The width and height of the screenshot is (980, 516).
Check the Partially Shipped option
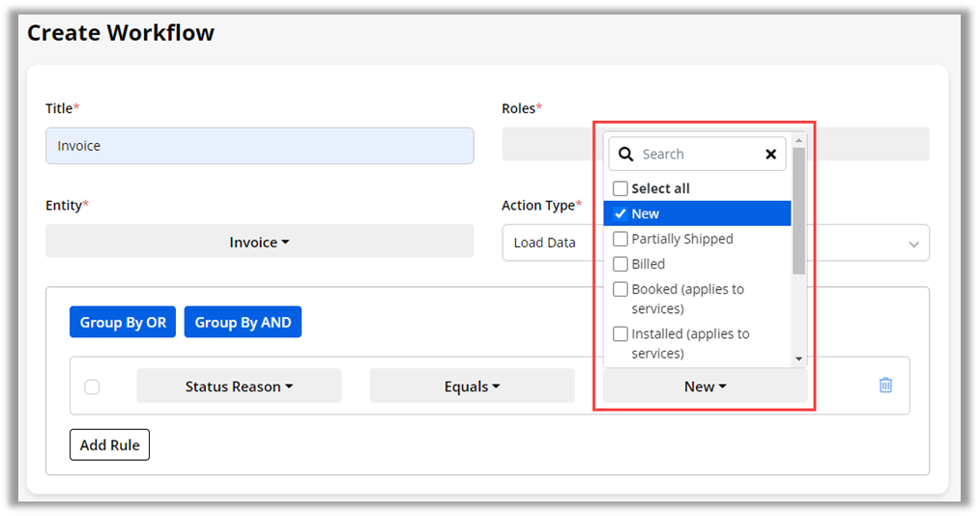[x=620, y=239]
